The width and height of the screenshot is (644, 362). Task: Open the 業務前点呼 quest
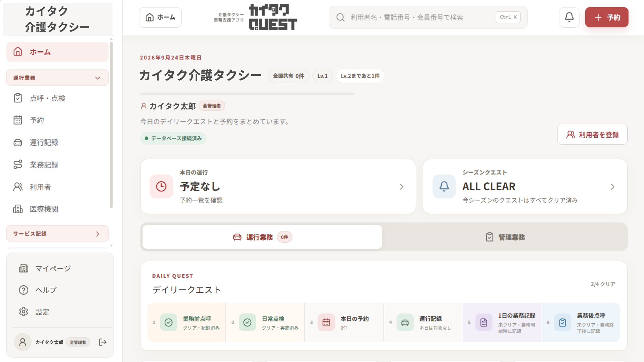[x=187, y=322]
